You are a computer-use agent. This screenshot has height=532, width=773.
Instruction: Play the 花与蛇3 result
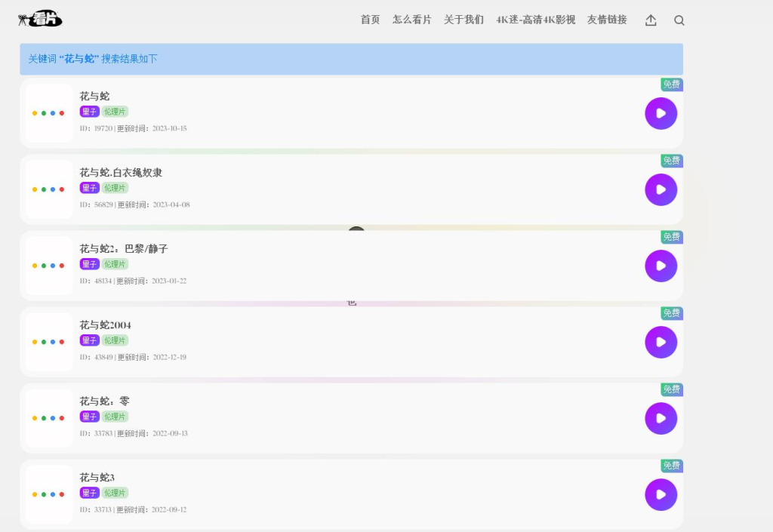661,494
